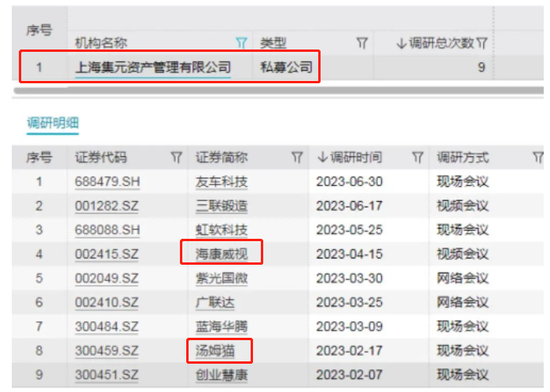The width and height of the screenshot is (550, 392).
Task: Select the date cell 2023-02-17
Action: click(x=349, y=351)
